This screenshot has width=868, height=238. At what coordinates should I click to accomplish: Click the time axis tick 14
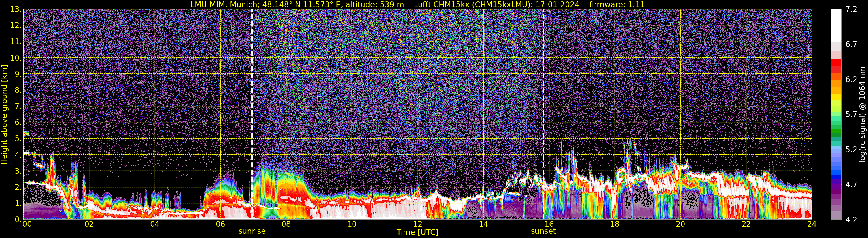click(483, 224)
